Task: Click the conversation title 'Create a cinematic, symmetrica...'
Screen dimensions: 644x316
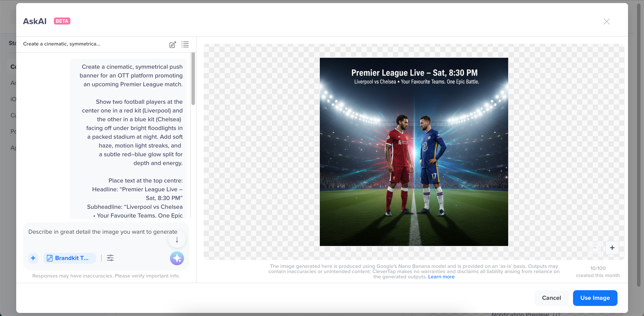Action: (62, 44)
